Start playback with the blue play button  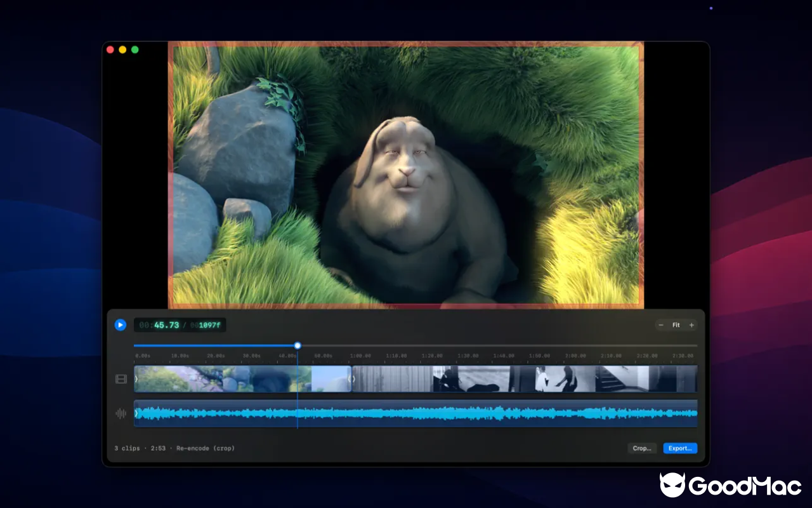click(x=121, y=325)
